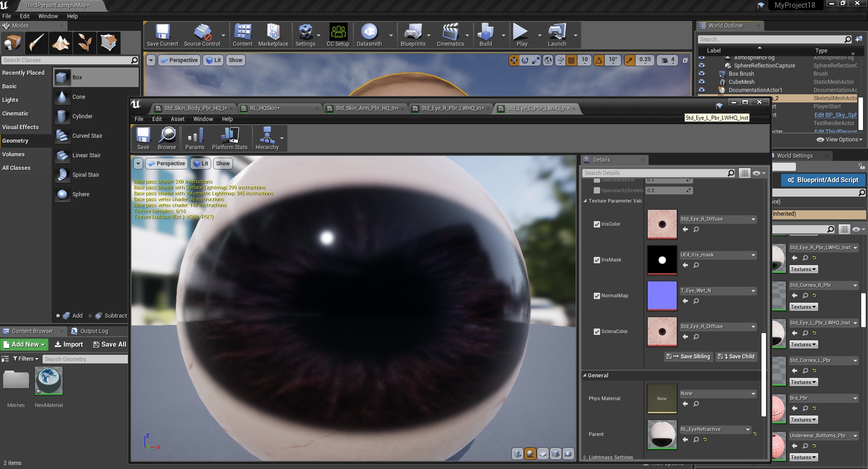Click Add New in Content Browser
This screenshot has width=868, height=469.
[24, 344]
